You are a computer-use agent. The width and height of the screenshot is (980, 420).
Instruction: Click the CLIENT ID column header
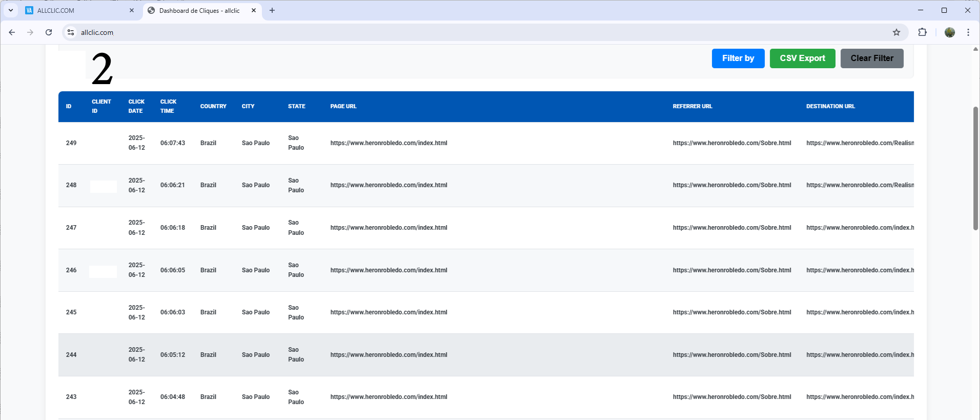(x=101, y=106)
